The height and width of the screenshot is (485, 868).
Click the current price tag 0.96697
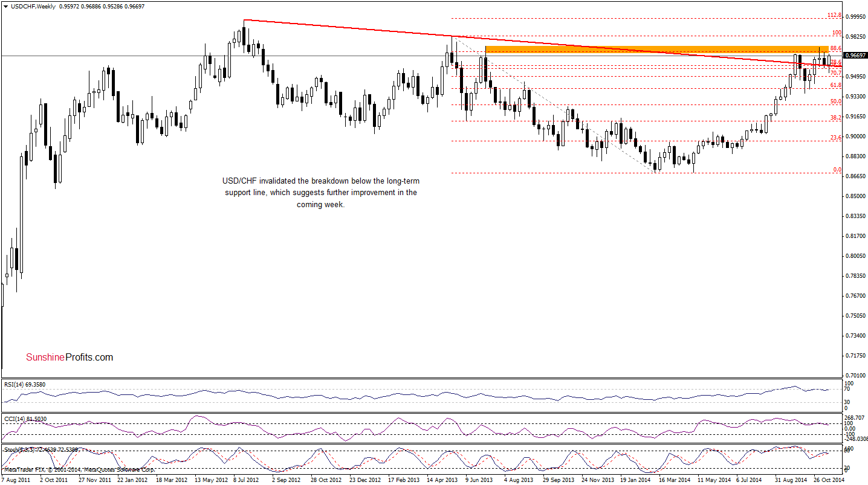tap(855, 55)
